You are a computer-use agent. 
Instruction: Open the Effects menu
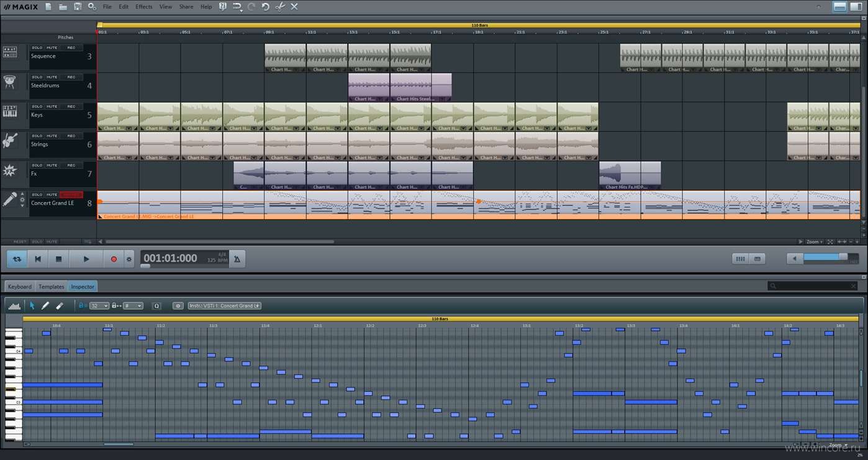coord(143,6)
